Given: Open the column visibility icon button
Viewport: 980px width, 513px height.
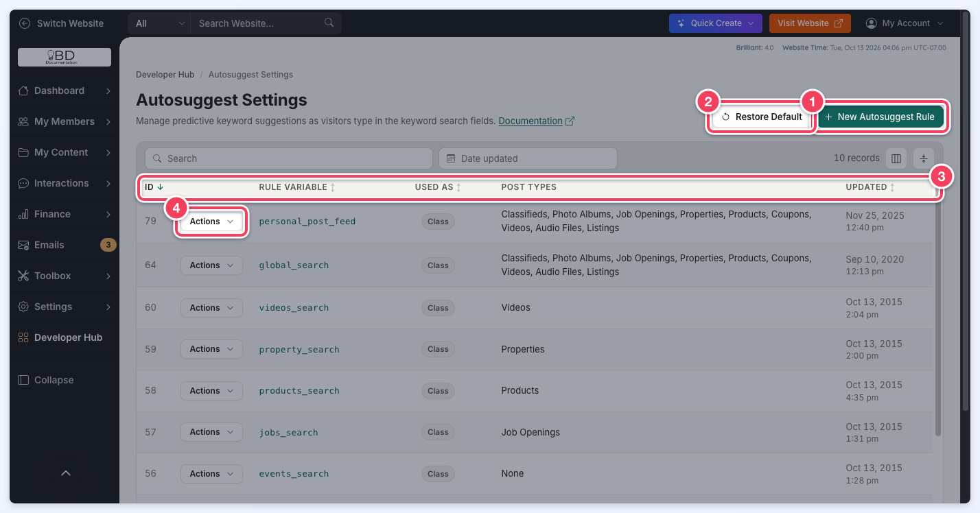Looking at the screenshot, I should click(896, 158).
